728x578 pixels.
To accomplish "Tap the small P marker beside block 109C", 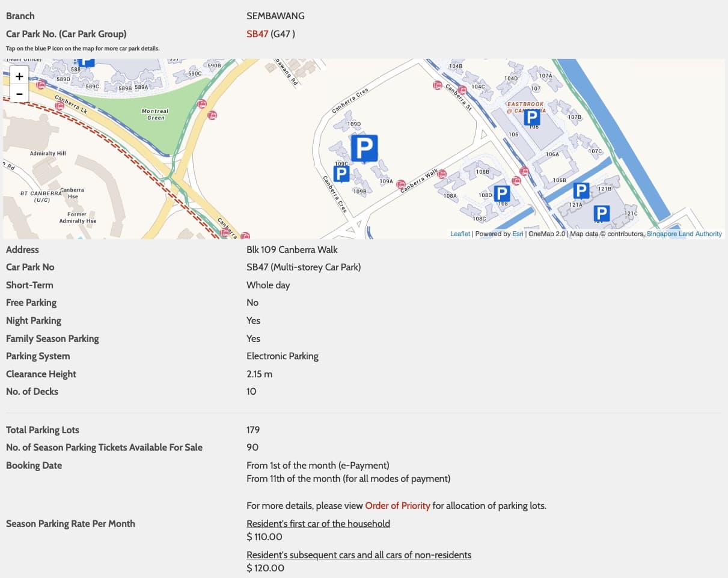I will coord(341,174).
